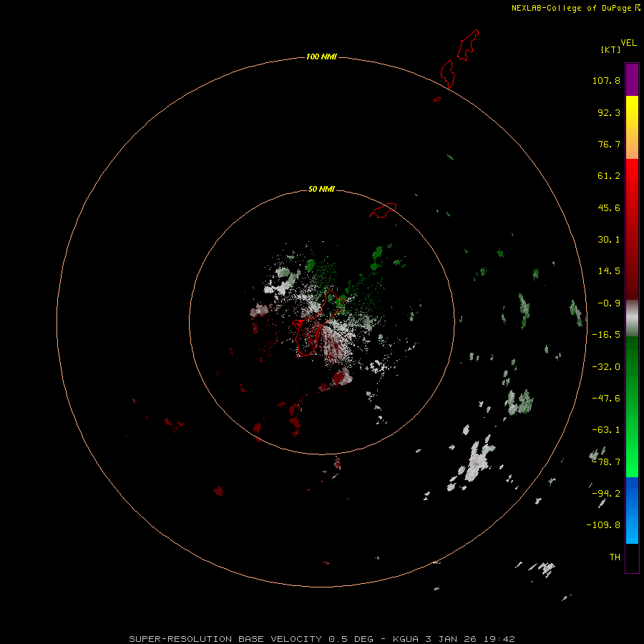The width and height of the screenshot is (644, 644).
Task: Click the -109.8 legend value
Action: [603, 525]
